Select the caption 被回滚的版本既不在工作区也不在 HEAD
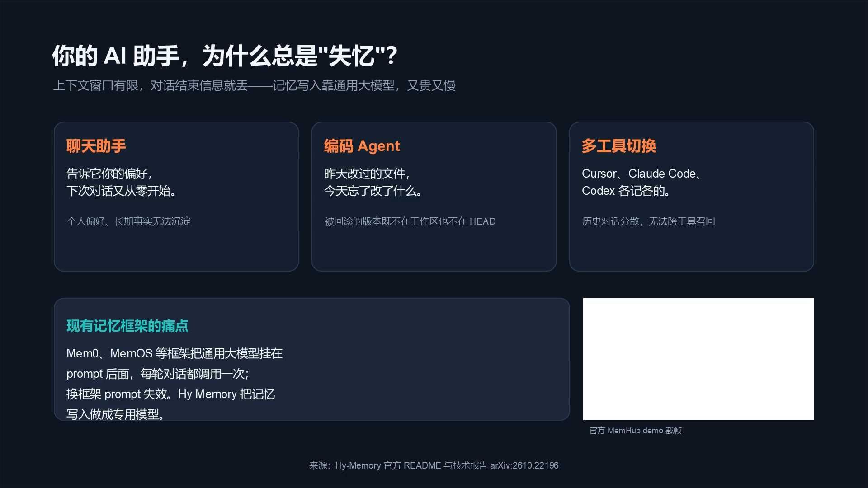 tap(410, 221)
